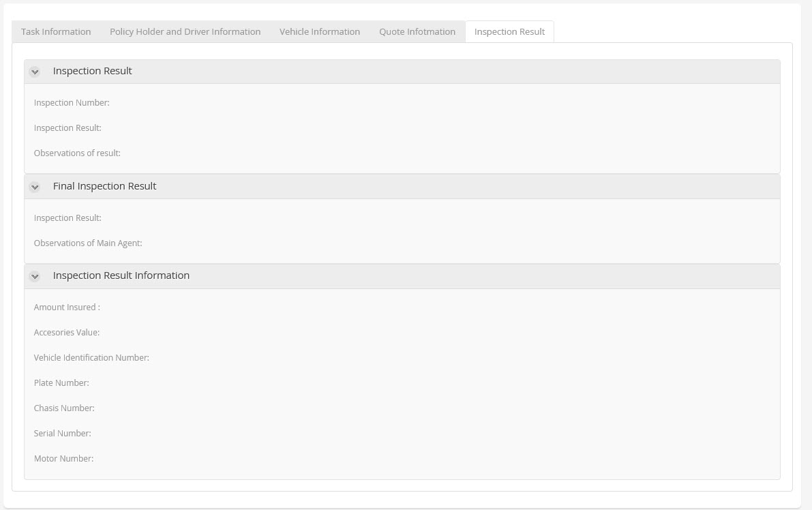The width and height of the screenshot is (812, 510).
Task: Collapse the Final Inspection Result chevron
Action: pyautogui.click(x=35, y=187)
